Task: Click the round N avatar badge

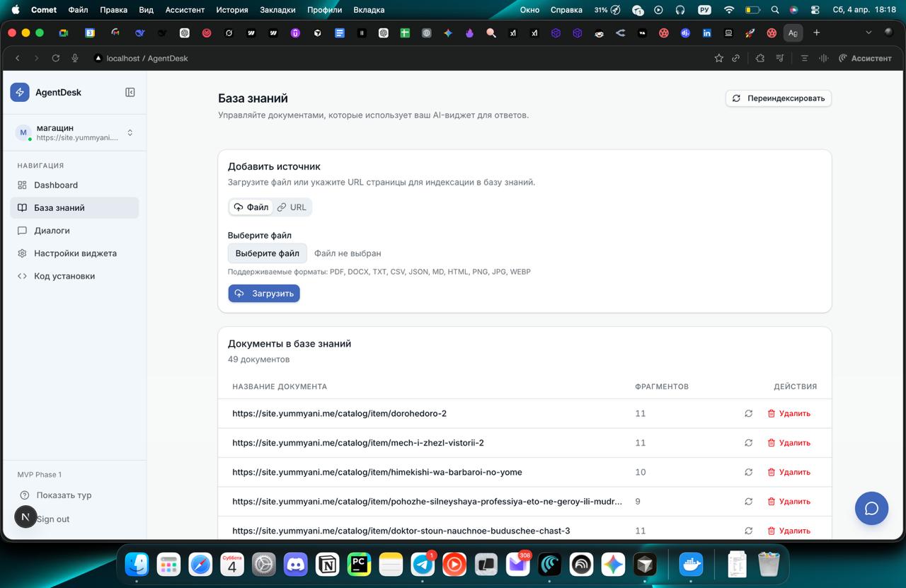Action: [x=25, y=517]
